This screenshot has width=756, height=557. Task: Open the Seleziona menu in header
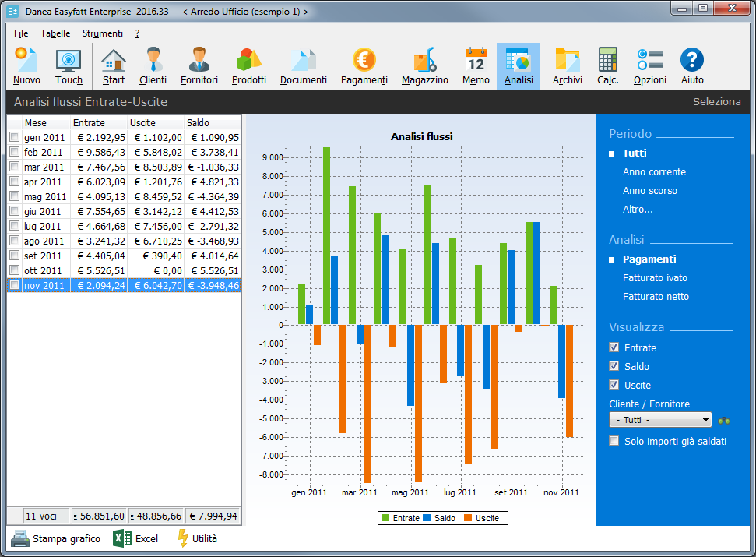point(716,102)
